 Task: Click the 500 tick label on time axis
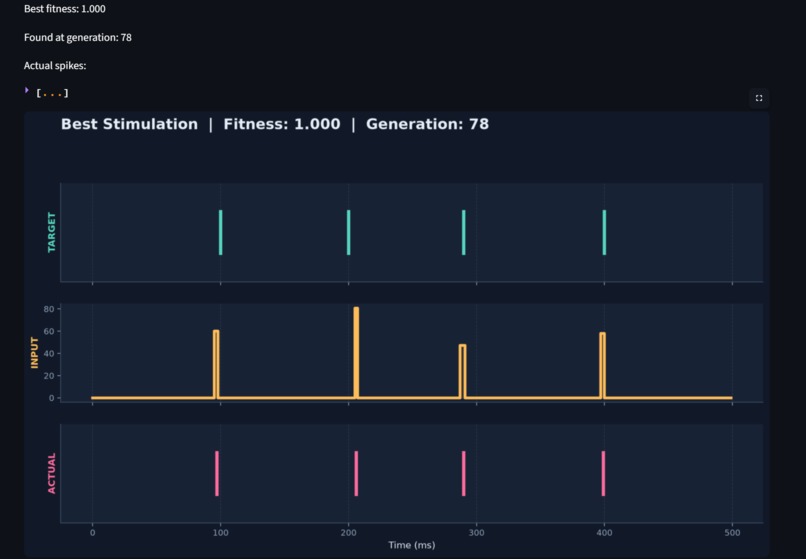pyautogui.click(x=732, y=533)
